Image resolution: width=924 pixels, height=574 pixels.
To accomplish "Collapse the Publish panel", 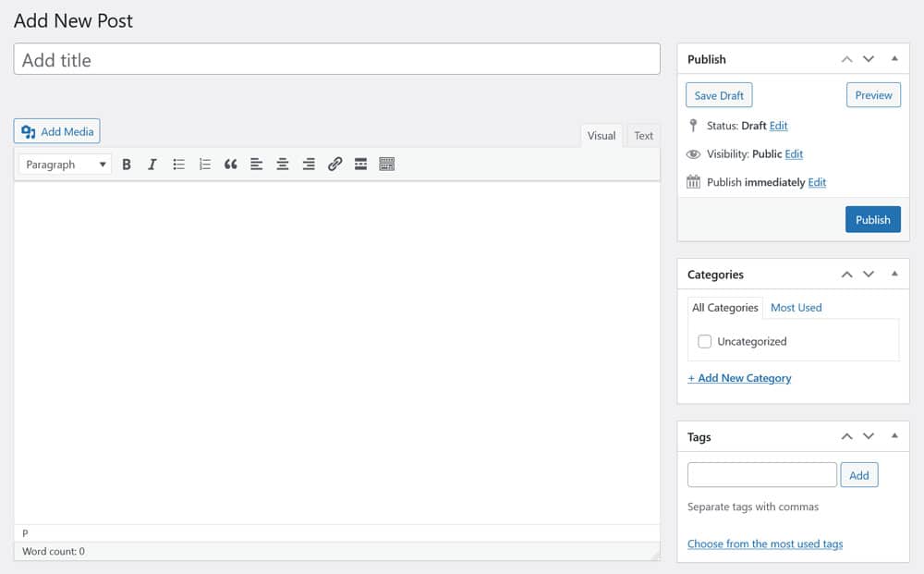I will click(894, 59).
